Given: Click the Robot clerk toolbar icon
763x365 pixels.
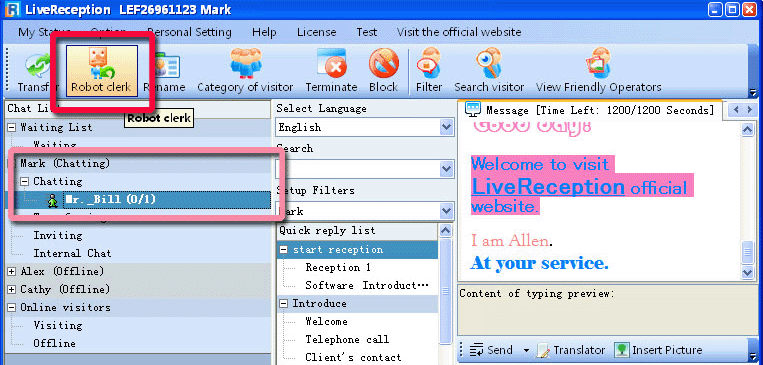Looking at the screenshot, I should pyautogui.click(x=102, y=71).
